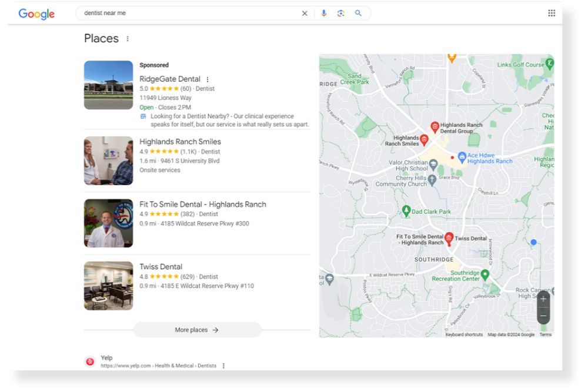
Task: Click the Rock Canyon High School map label
Action: pos(533,293)
